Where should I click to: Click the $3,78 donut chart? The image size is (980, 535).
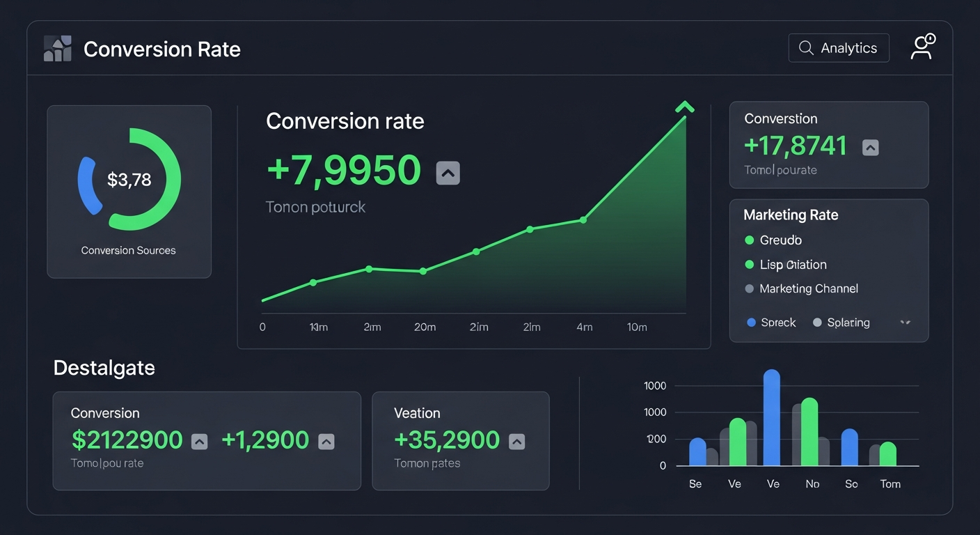(129, 178)
